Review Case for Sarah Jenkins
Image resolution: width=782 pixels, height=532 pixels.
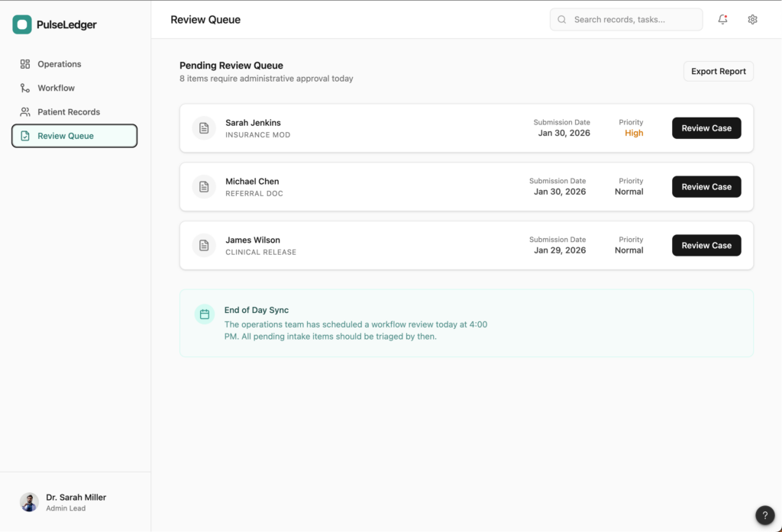pos(706,128)
